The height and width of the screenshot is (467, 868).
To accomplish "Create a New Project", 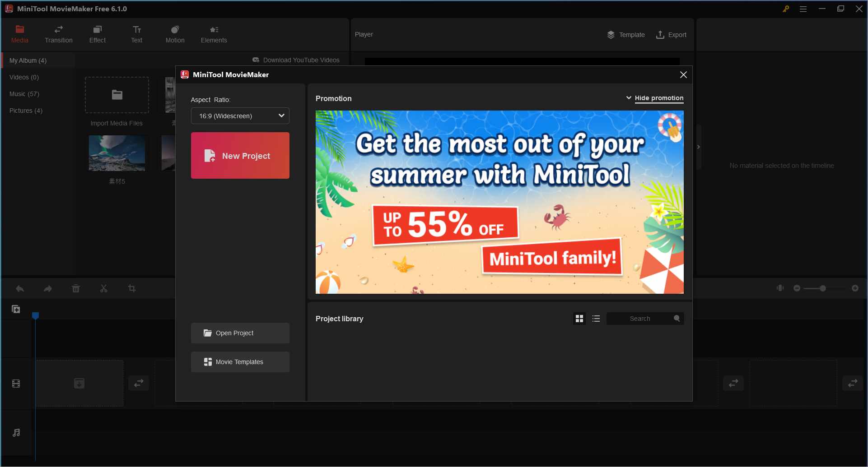I will 240,155.
